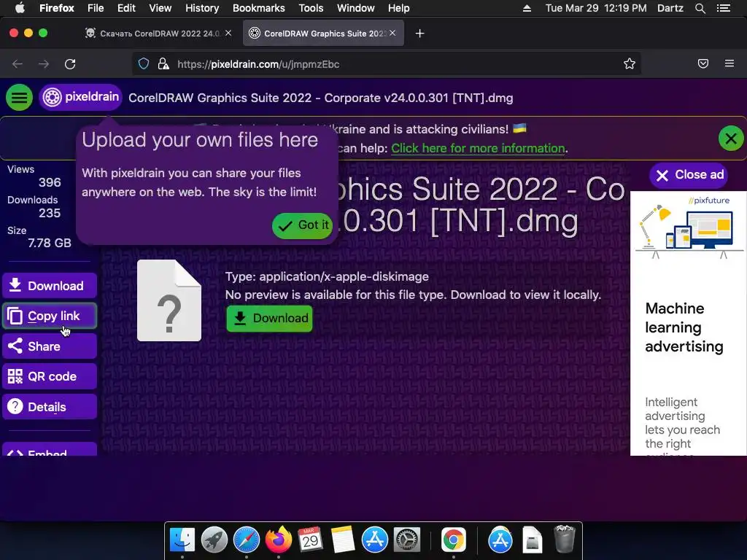
Task: Open Notes from the dock
Action: [x=343, y=540]
